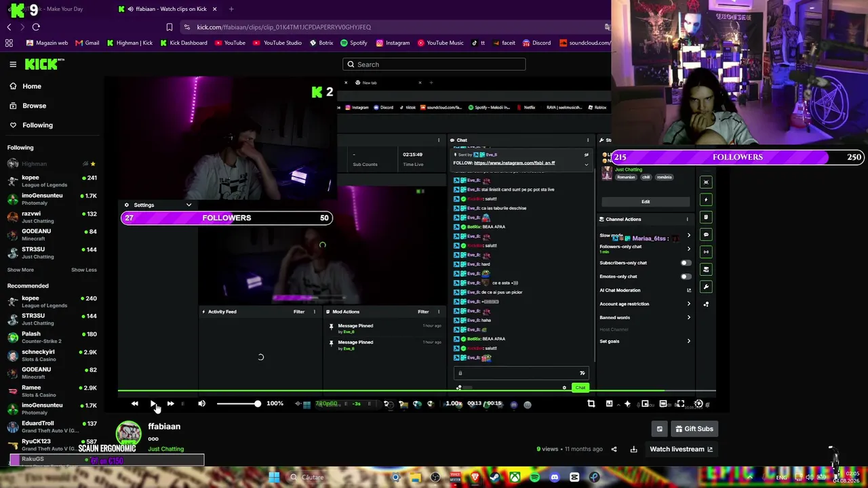
Task: Click Show Less under Following
Action: pyautogui.click(x=84, y=270)
